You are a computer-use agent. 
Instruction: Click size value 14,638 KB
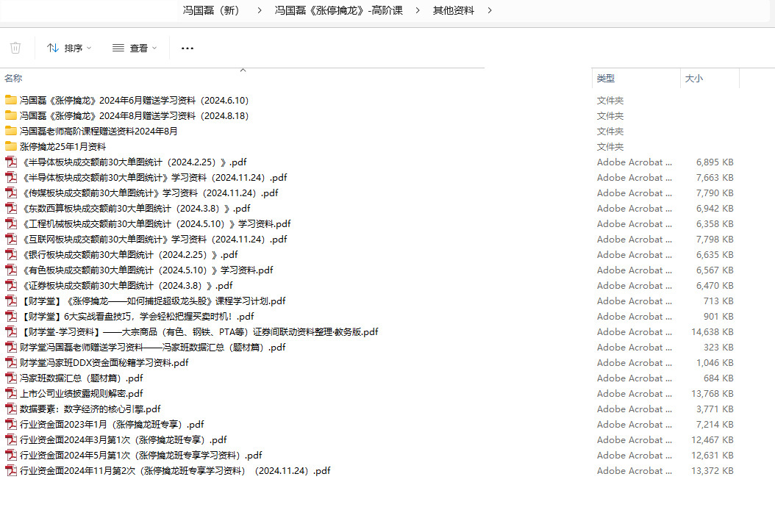712,331
